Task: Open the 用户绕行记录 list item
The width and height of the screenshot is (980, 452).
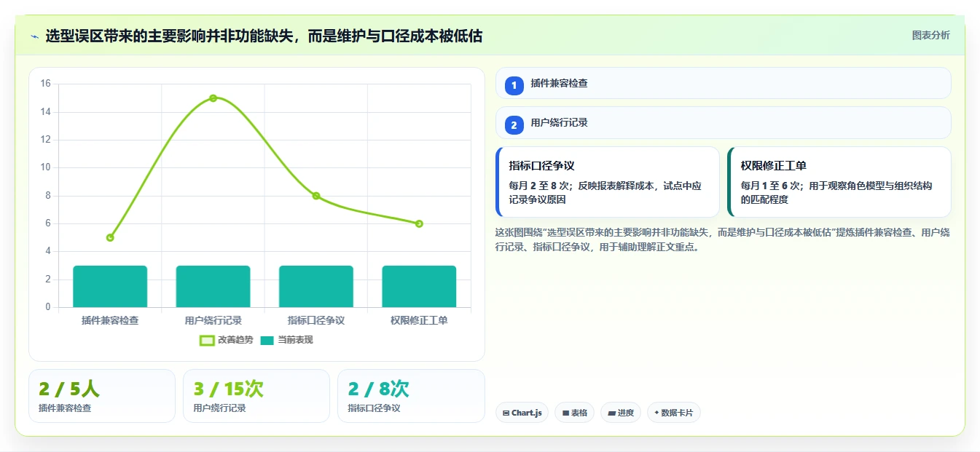Action: pos(724,123)
